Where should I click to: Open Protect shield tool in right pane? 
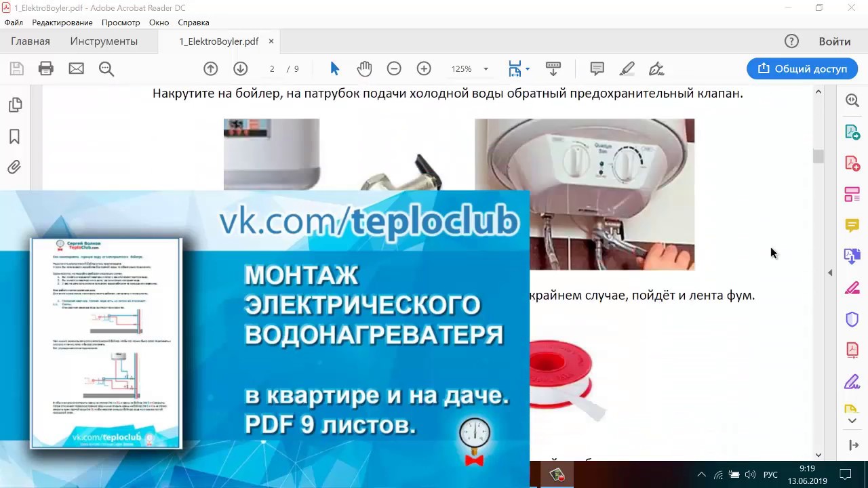(852, 319)
